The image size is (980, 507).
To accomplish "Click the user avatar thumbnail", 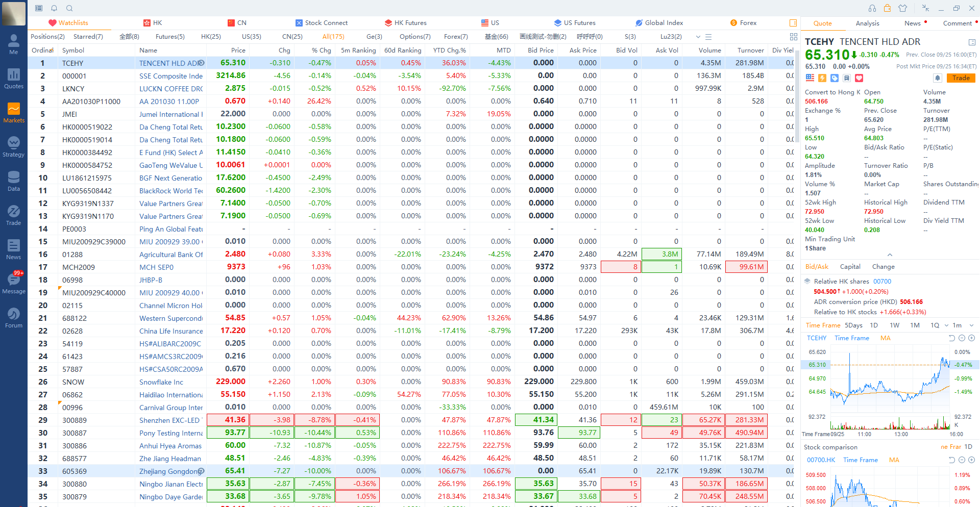I will [x=14, y=14].
